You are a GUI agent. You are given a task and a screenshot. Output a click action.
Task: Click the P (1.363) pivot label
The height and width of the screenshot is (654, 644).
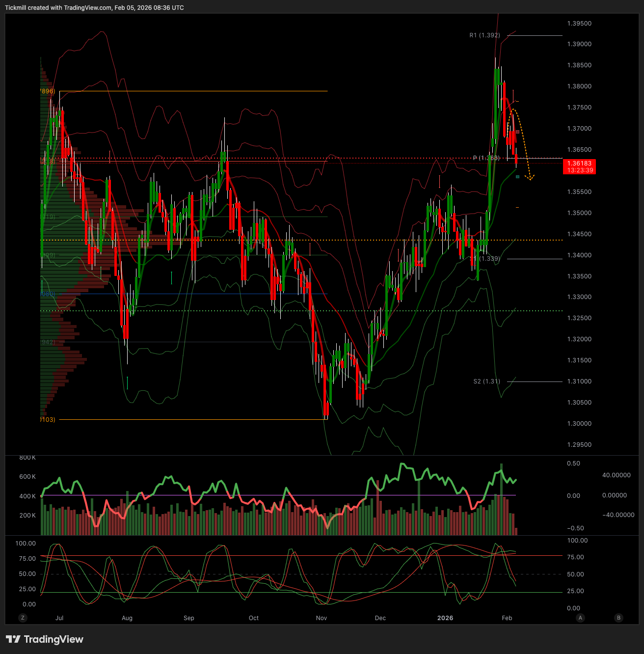click(x=486, y=158)
